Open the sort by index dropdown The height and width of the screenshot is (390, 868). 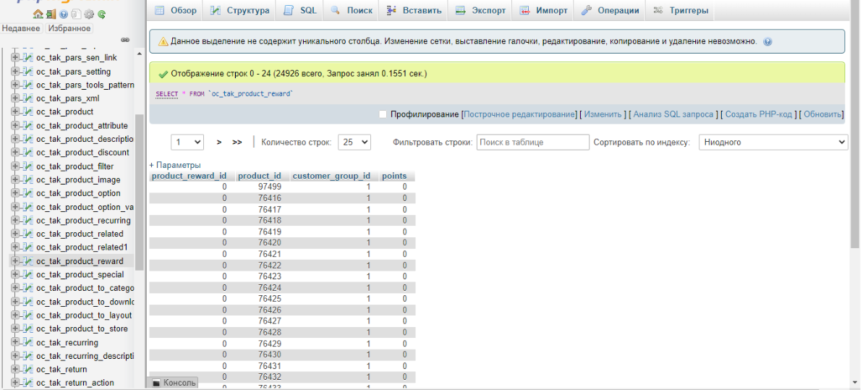coord(773,143)
